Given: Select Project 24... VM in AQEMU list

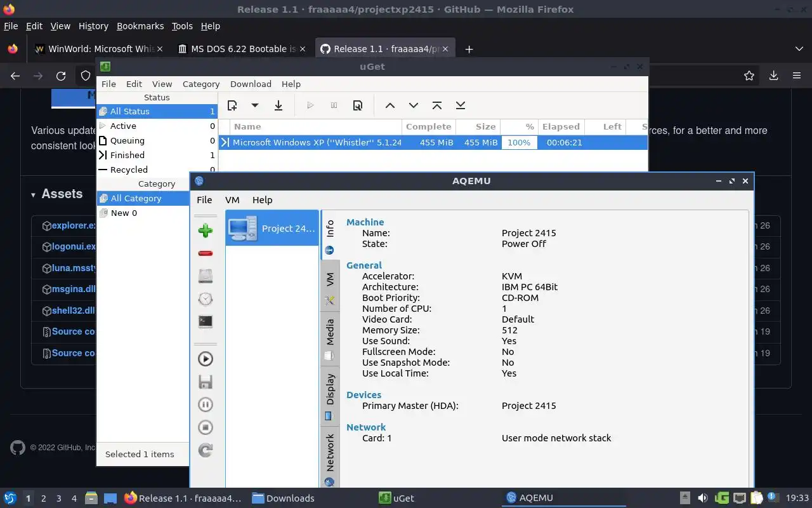Looking at the screenshot, I should (x=272, y=229).
